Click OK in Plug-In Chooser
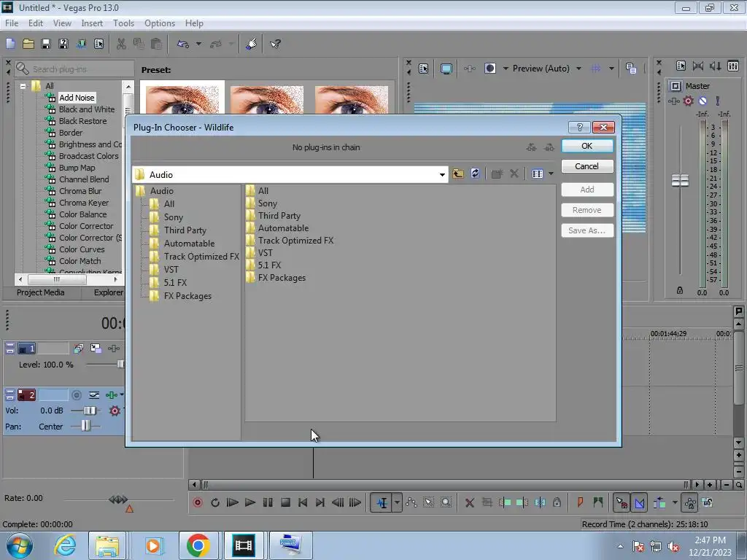747x560 pixels. click(x=587, y=146)
